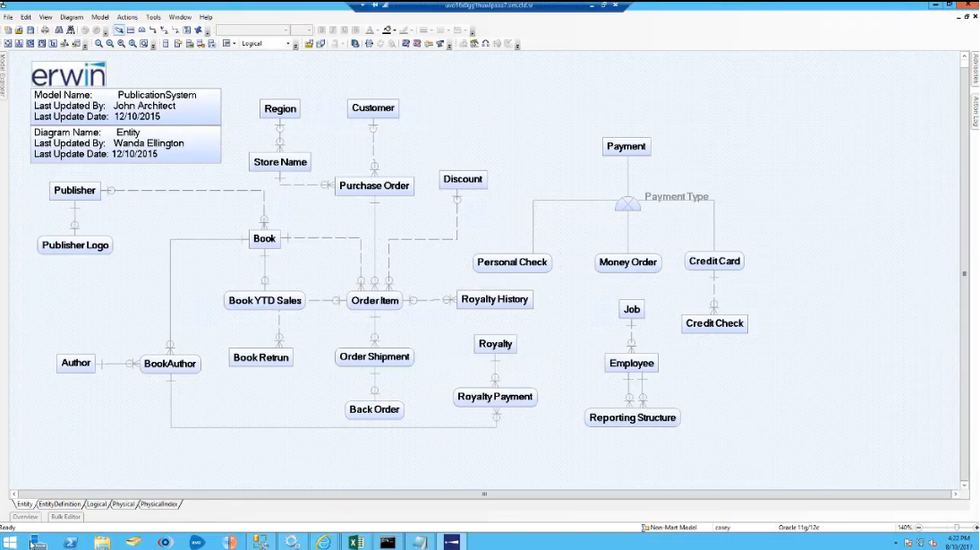
Task: Click the Open model folder icon
Action: tap(19, 30)
